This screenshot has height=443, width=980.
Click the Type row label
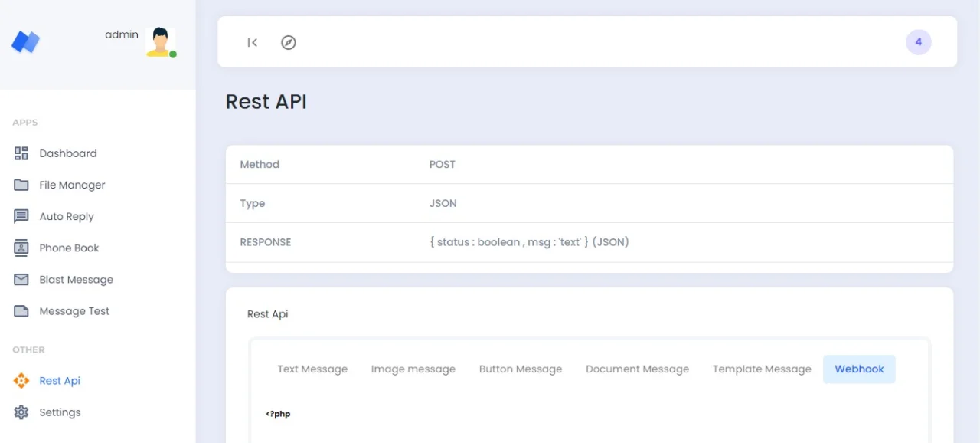pos(252,203)
